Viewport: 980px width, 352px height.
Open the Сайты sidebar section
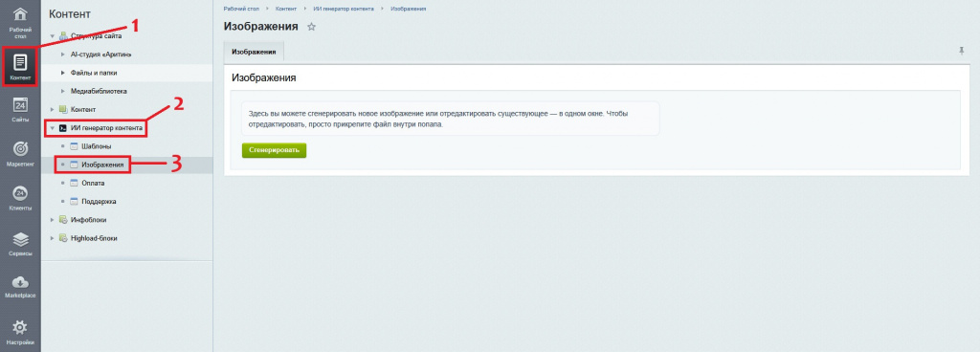(x=20, y=105)
